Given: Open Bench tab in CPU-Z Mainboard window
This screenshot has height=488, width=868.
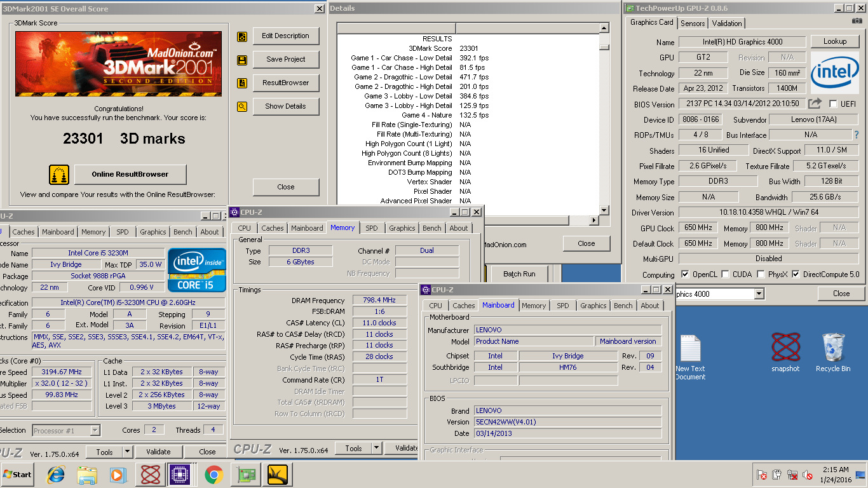Looking at the screenshot, I should click(x=623, y=306).
